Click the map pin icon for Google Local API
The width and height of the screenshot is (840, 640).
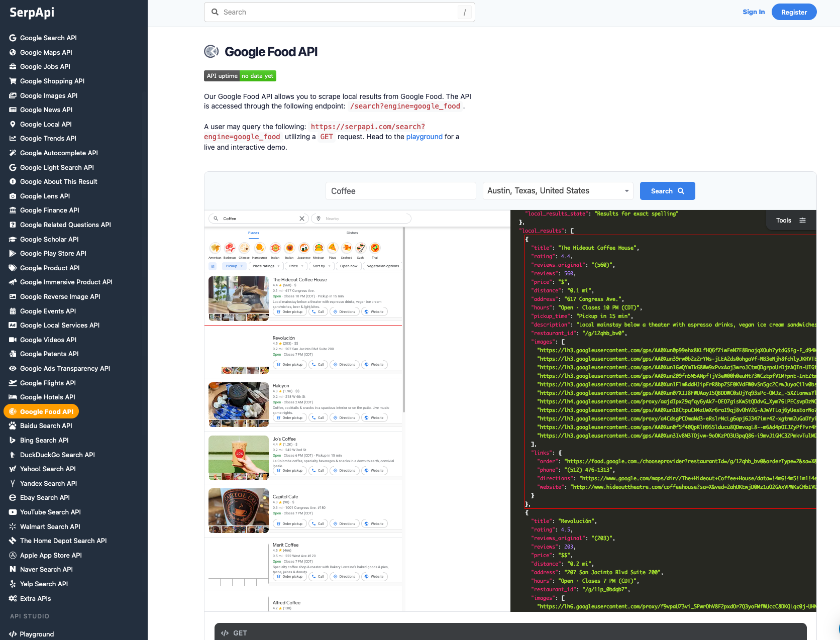13,124
